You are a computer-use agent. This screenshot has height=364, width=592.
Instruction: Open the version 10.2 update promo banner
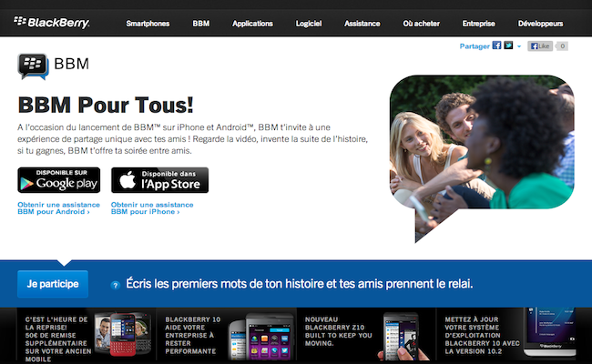tap(506, 335)
